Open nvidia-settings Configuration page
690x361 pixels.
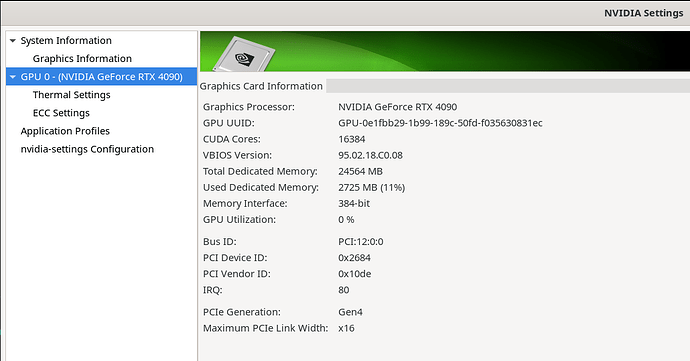click(x=87, y=149)
